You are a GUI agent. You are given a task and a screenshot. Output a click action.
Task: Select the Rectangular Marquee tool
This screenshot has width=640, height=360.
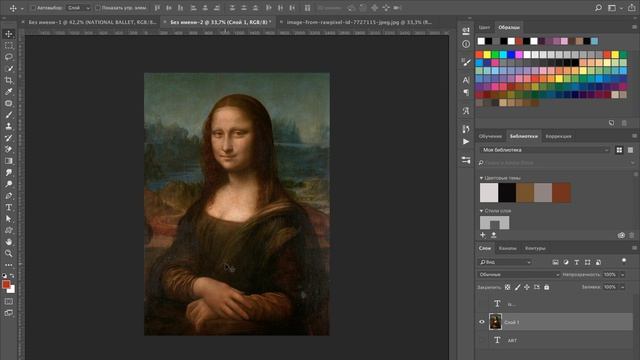tap(9, 46)
